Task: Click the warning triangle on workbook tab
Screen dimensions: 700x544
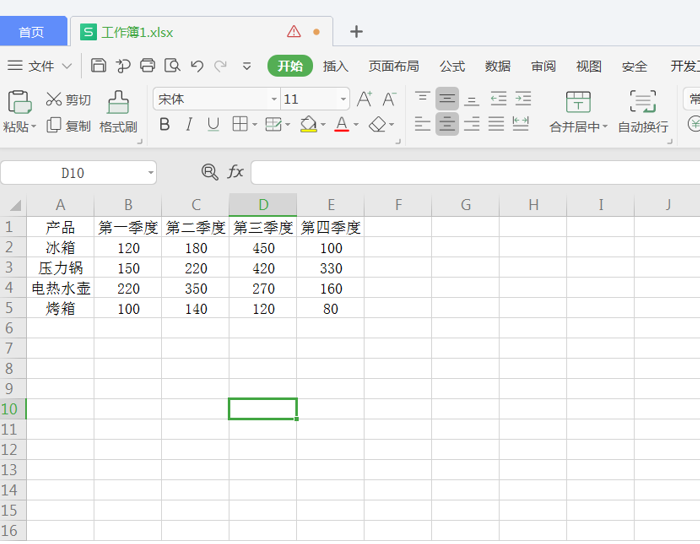Action: point(294,31)
